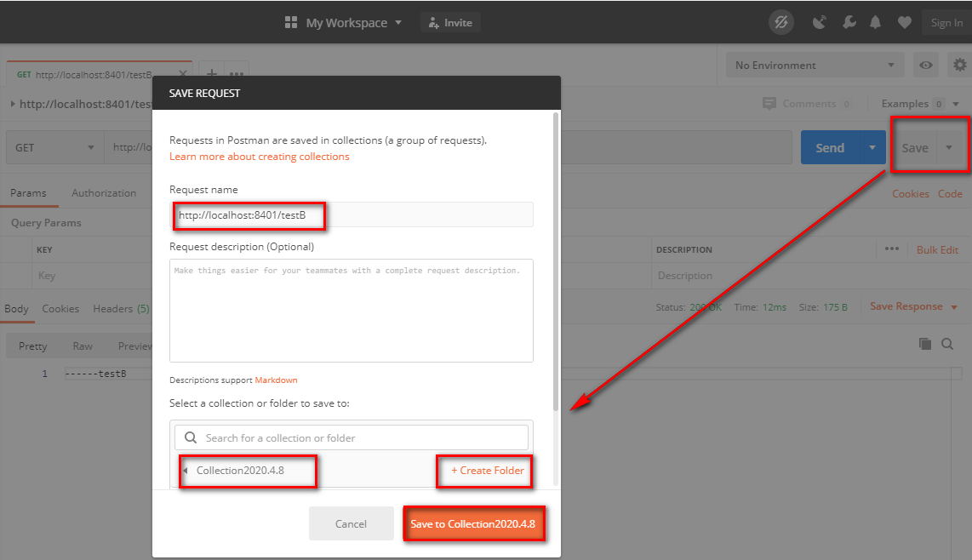
Task: Click Sign In button
Action: (946, 23)
